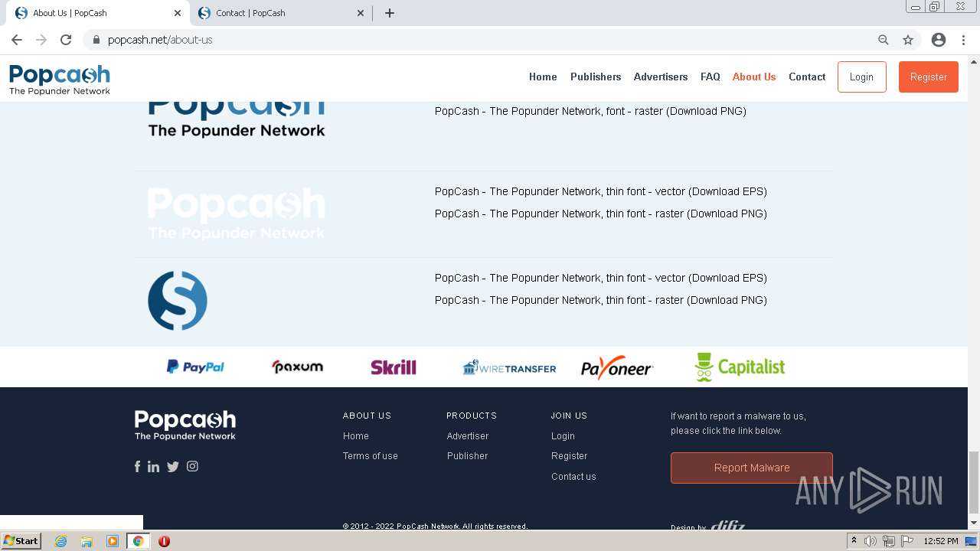This screenshot has height=551, width=980.
Task: Click the Windows Start button
Action: pos(21,541)
